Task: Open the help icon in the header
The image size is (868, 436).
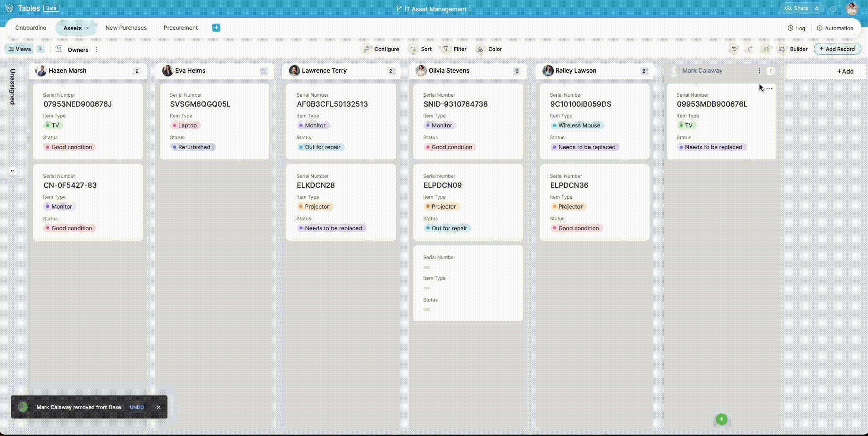Action: pyautogui.click(x=833, y=8)
